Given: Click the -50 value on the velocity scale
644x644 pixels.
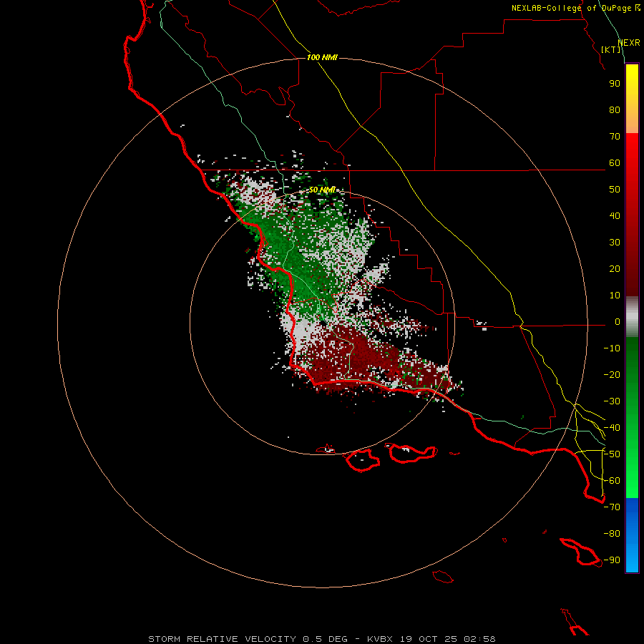Looking at the screenshot, I should click(x=612, y=454).
